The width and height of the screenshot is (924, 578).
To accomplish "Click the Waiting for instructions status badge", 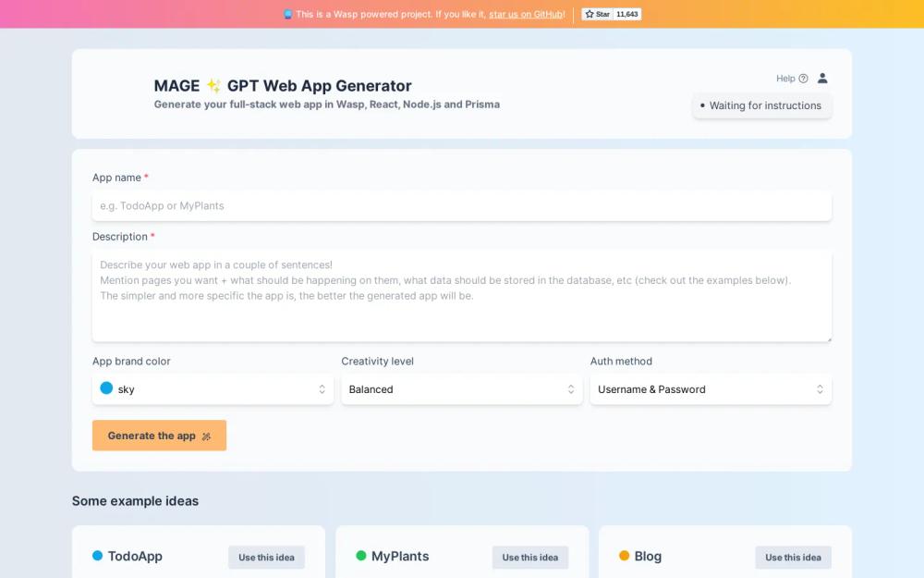I will tap(762, 105).
